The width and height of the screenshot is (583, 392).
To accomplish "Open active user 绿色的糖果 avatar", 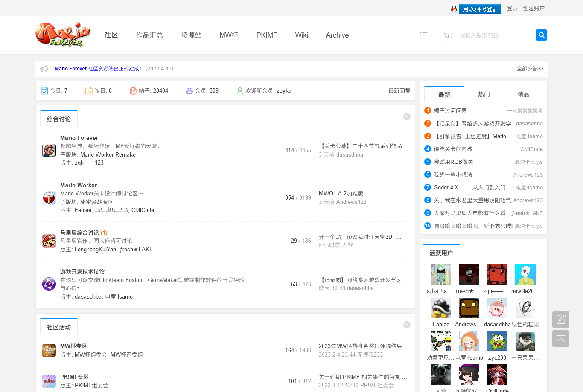I will [525, 308].
